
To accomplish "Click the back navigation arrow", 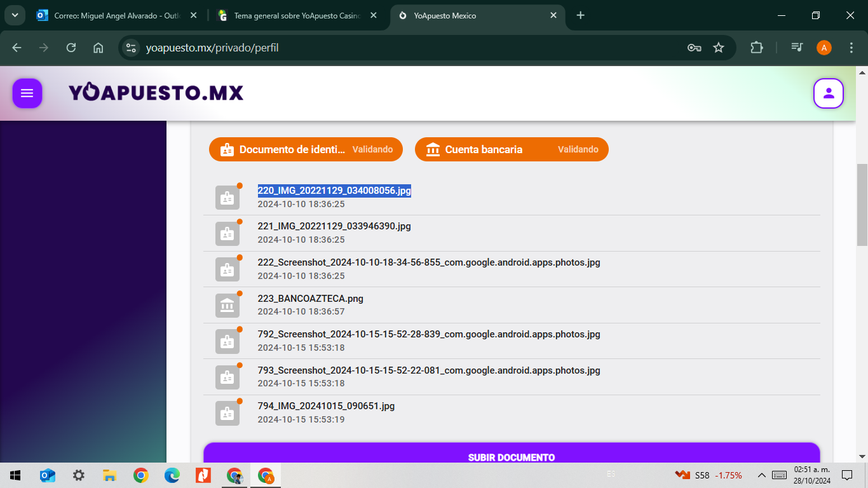I will pos(17,47).
